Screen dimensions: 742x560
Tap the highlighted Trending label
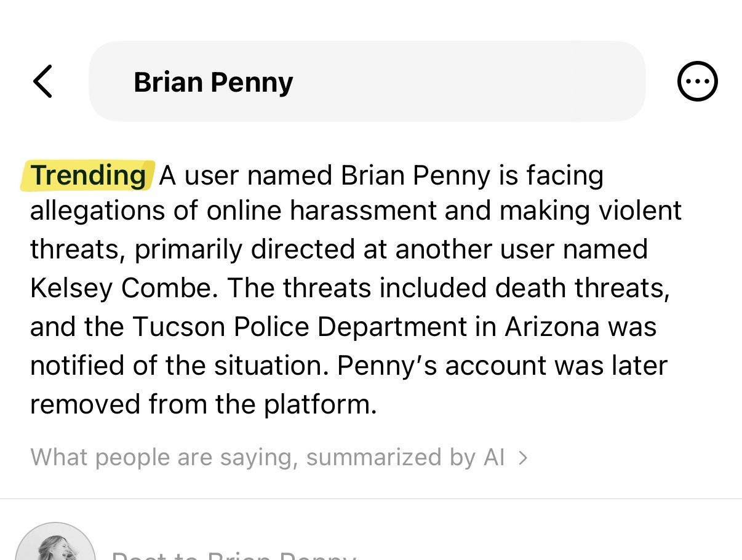89,175
